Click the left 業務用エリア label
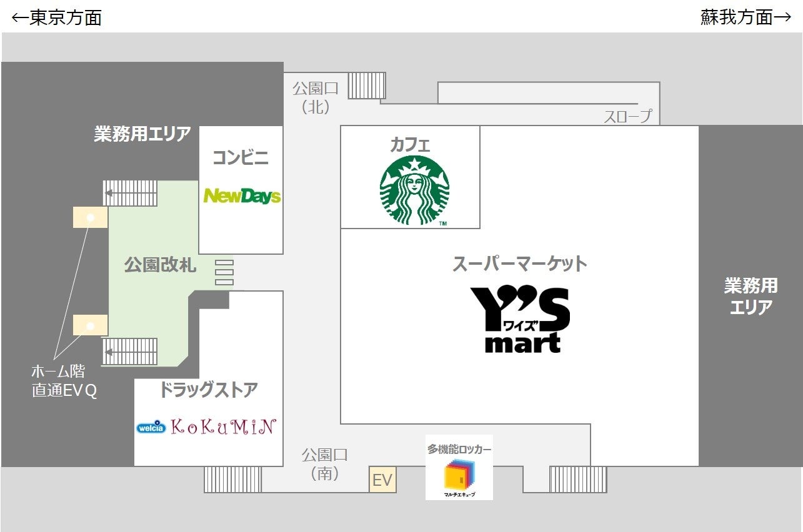803x532 pixels. pyautogui.click(x=142, y=134)
